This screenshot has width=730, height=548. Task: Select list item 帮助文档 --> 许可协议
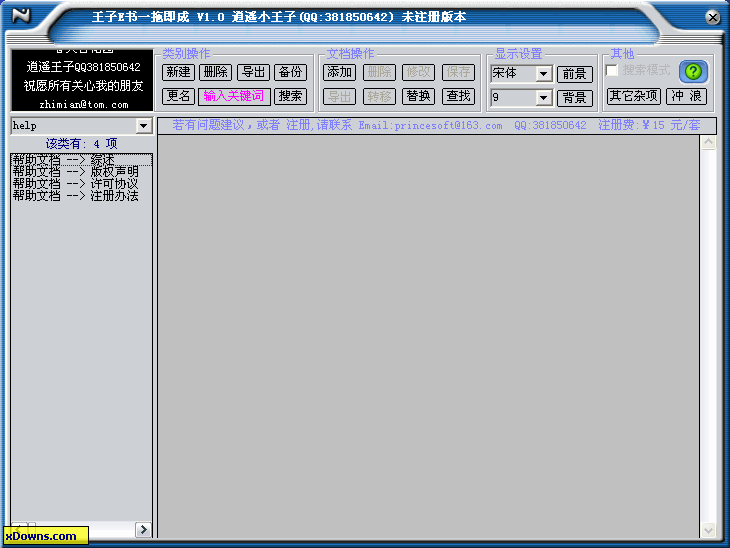point(81,184)
